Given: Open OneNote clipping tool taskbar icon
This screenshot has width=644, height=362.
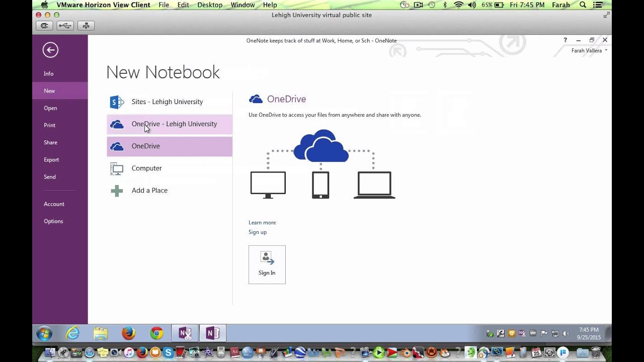Looking at the screenshot, I should pos(185,333).
